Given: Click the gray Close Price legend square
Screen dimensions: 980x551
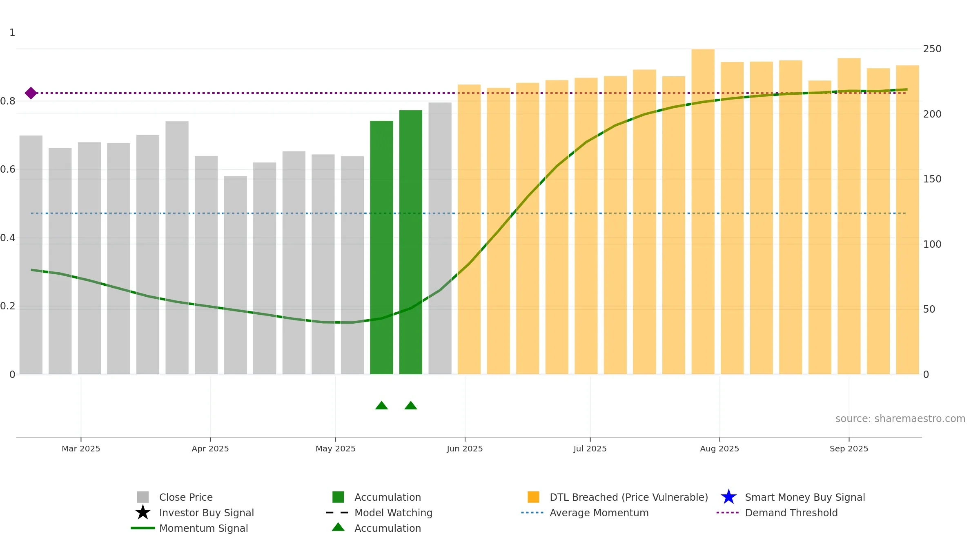Looking at the screenshot, I should coord(143,497).
